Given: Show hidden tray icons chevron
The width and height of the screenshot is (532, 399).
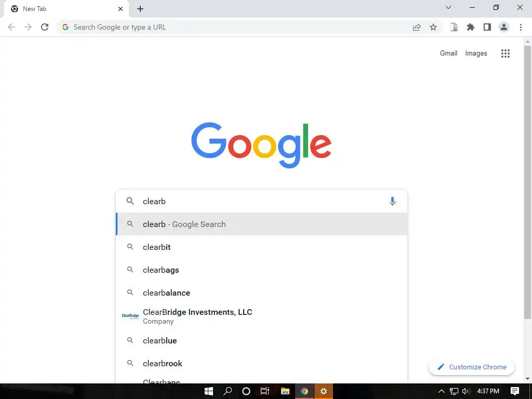Looking at the screenshot, I should 442,391.
